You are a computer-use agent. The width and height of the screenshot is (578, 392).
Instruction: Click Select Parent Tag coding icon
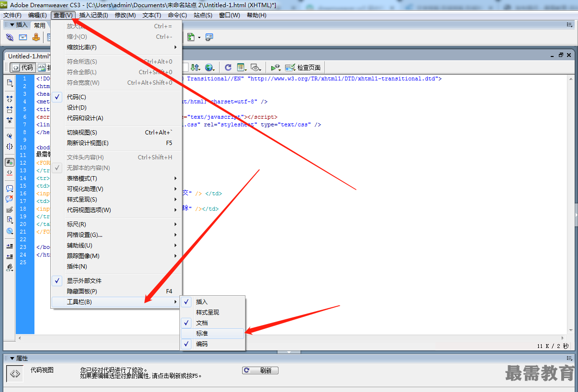pyautogui.click(x=10, y=136)
